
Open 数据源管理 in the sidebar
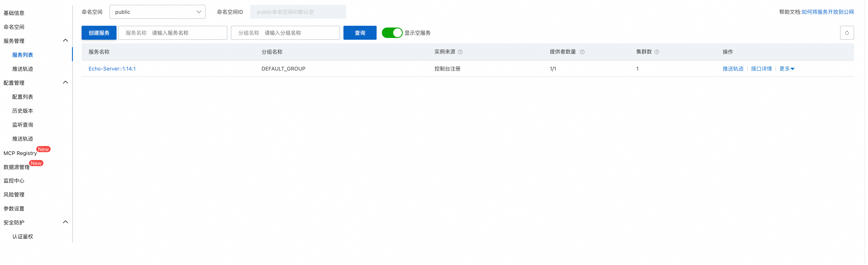coord(17,167)
